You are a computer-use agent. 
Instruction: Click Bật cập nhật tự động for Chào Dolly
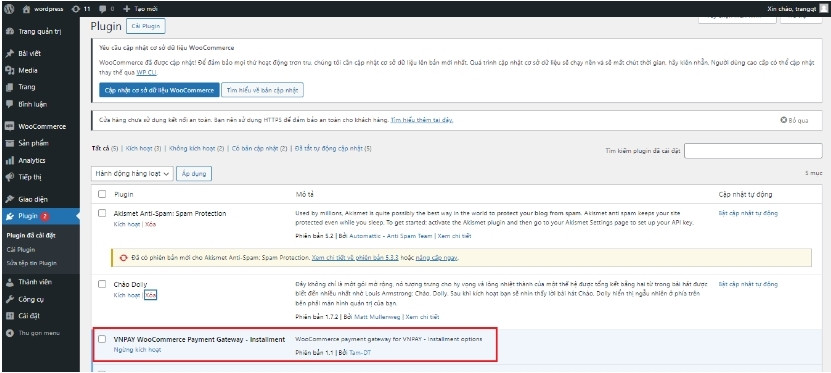coord(748,284)
